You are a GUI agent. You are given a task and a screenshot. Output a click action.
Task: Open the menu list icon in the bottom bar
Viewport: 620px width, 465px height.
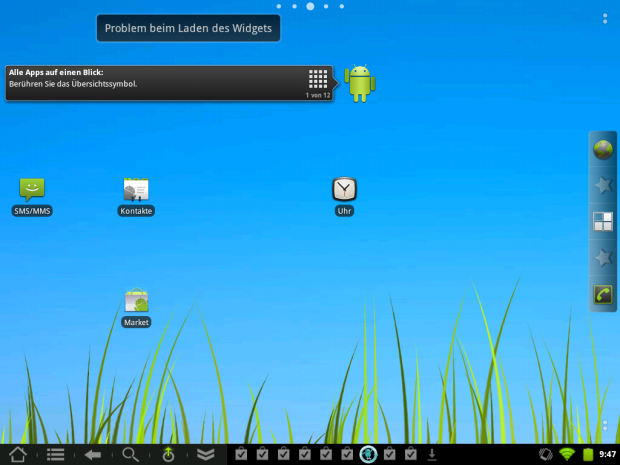(x=55, y=455)
